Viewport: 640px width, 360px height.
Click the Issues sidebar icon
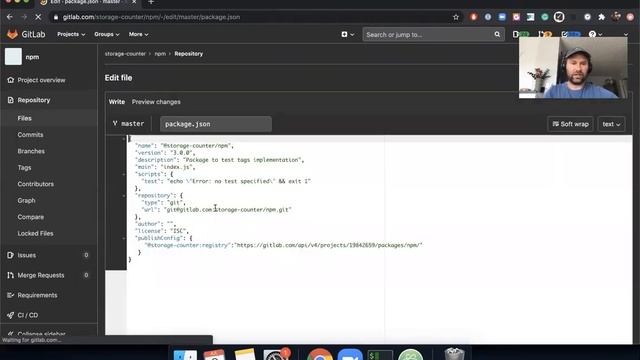[x=11, y=255]
